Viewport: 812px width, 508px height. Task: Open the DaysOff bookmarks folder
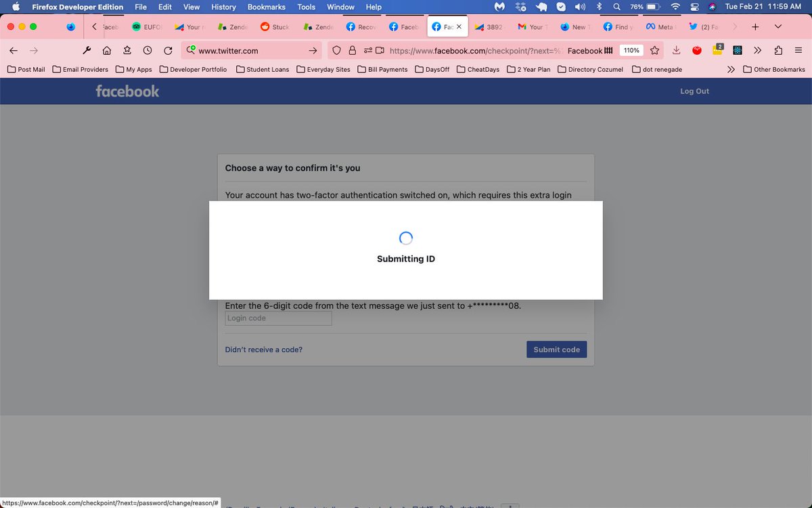432,69
